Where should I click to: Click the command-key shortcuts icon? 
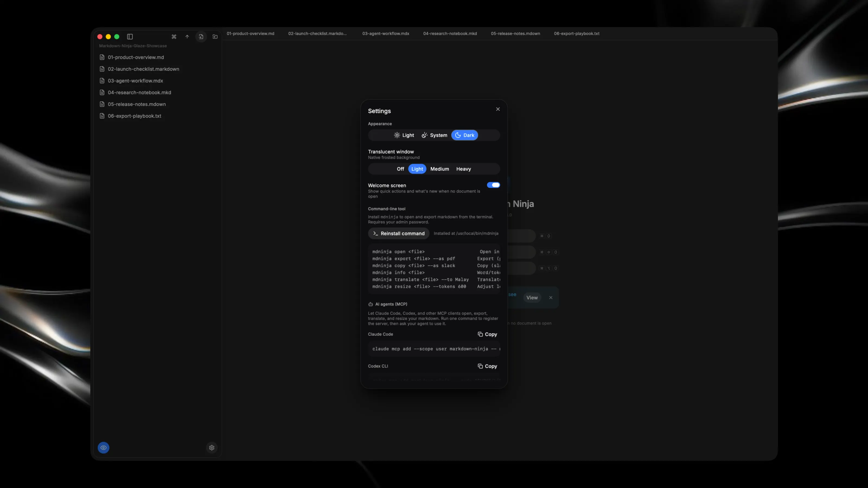click(x=174, y=36)
